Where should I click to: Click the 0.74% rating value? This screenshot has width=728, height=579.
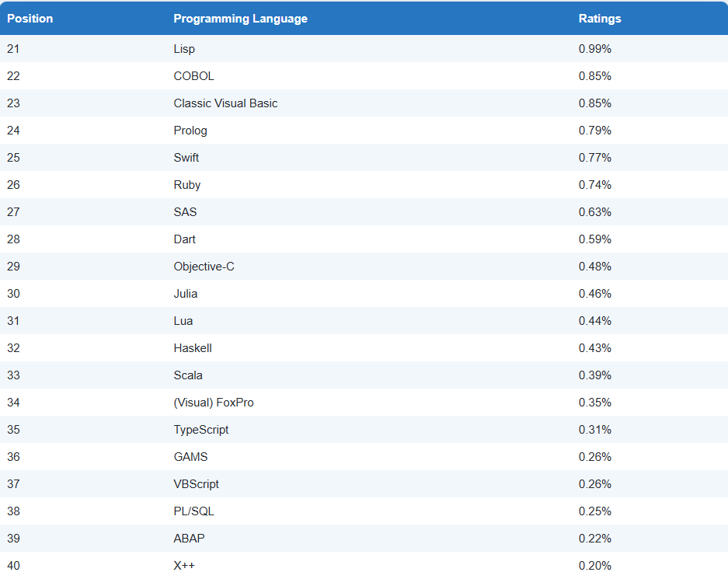tap(594, 185)
